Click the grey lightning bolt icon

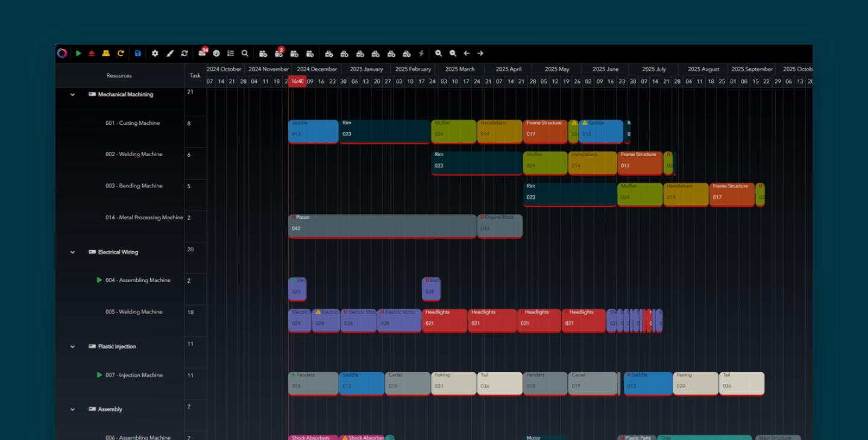pyautogui.click(x=421, y=53)
